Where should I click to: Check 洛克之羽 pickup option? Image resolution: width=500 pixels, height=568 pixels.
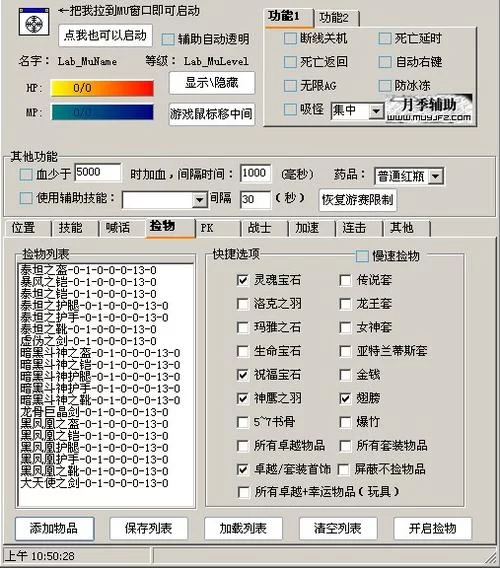(242, 304)
